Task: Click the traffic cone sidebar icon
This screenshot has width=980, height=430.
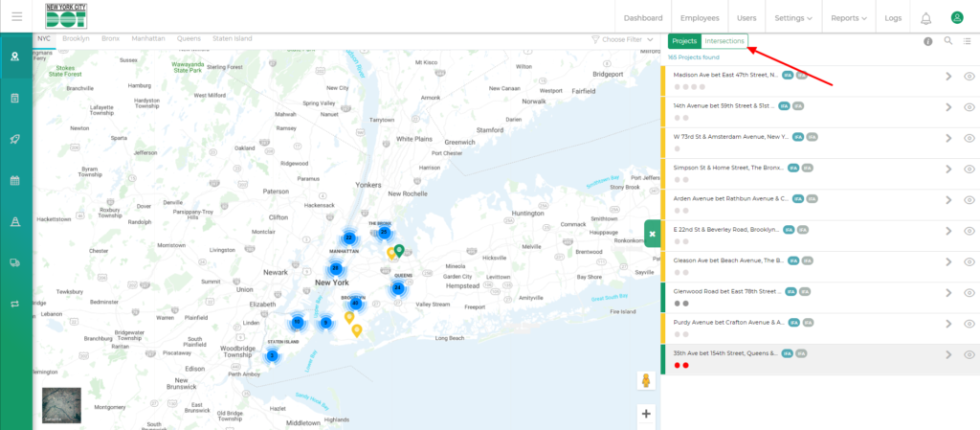Action: [x=15, y=221]
